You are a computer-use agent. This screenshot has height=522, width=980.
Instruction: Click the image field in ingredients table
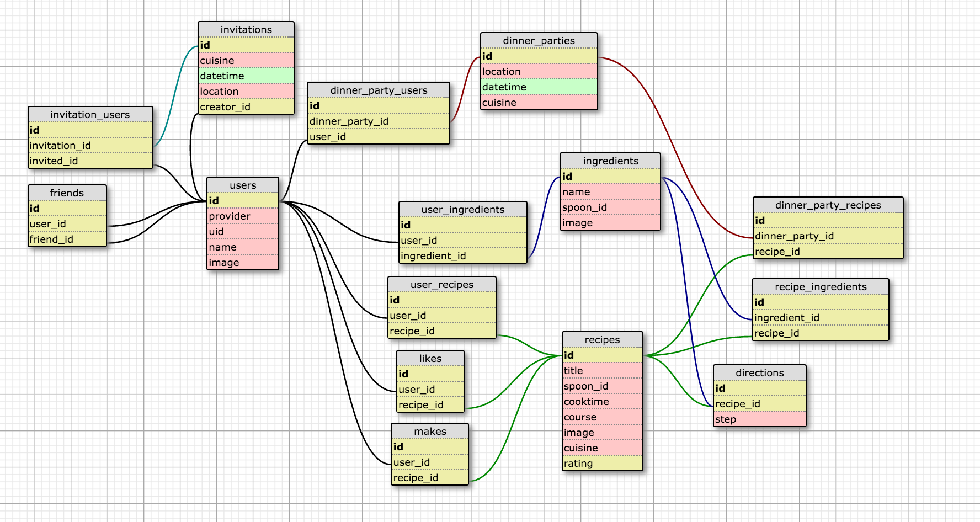610,223
